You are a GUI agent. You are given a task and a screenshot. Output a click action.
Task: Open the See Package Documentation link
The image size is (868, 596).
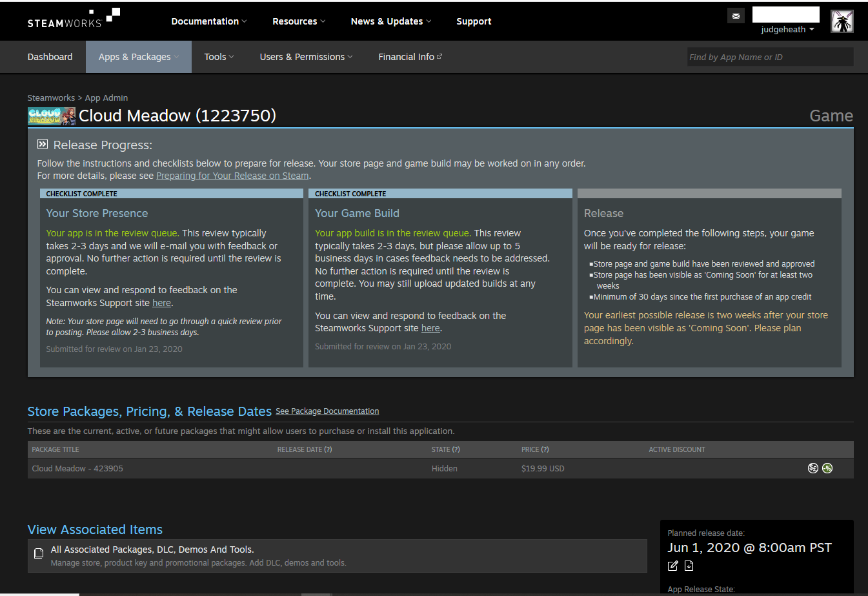[x=327, y=411]
